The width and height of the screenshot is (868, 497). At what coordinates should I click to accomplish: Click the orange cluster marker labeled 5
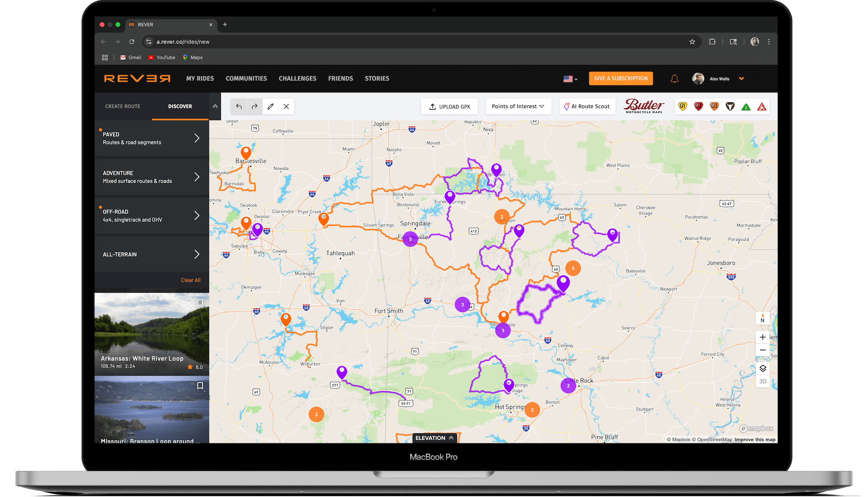(573, 268)
